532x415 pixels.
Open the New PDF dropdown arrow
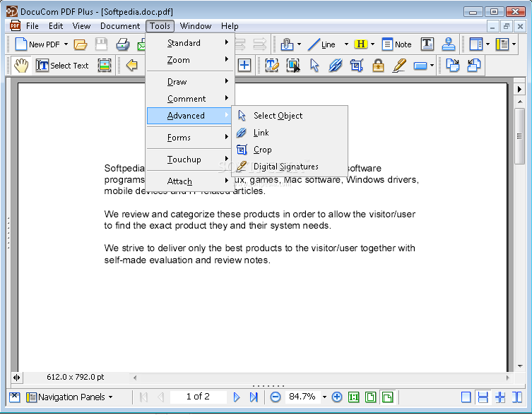click(66, 44)
